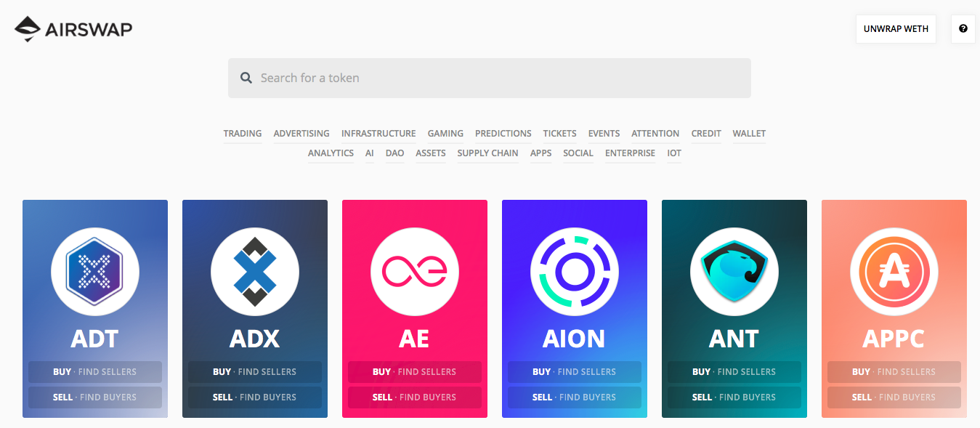Click the ANT token name
980x428 pixels.
(734, 339)
